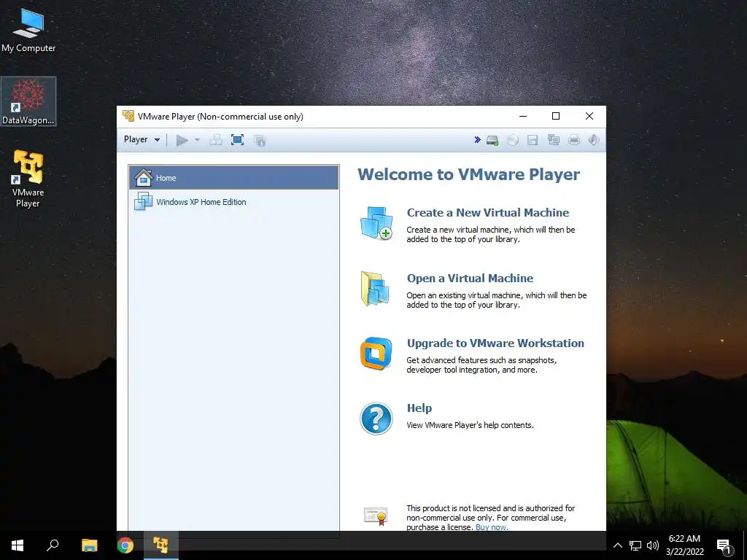The height and width of the screenshot is (560, 747).
Task: Open the Player menu dropdown
Action: pyautogui.click(x=142, y=139)
